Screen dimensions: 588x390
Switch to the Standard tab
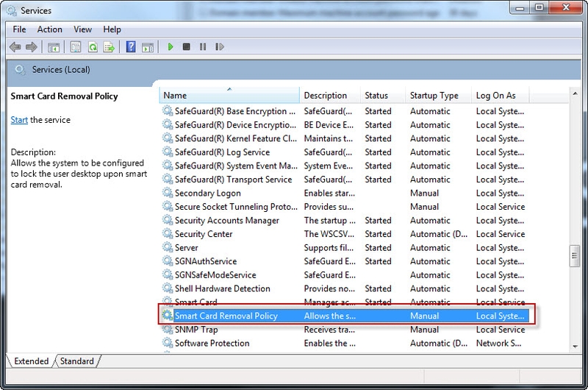click(x=77, y=361)
